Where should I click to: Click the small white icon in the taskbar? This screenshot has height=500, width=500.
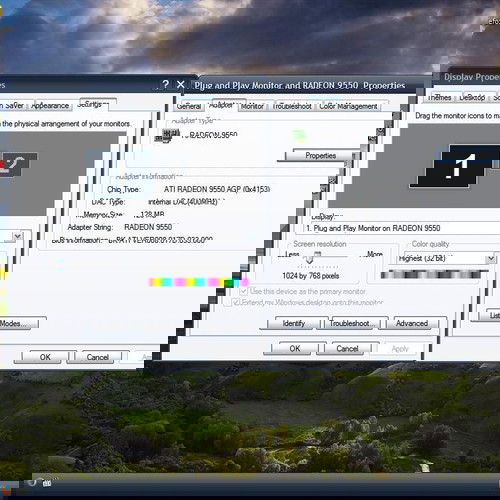pyautogui.click(x=47, y=483)
